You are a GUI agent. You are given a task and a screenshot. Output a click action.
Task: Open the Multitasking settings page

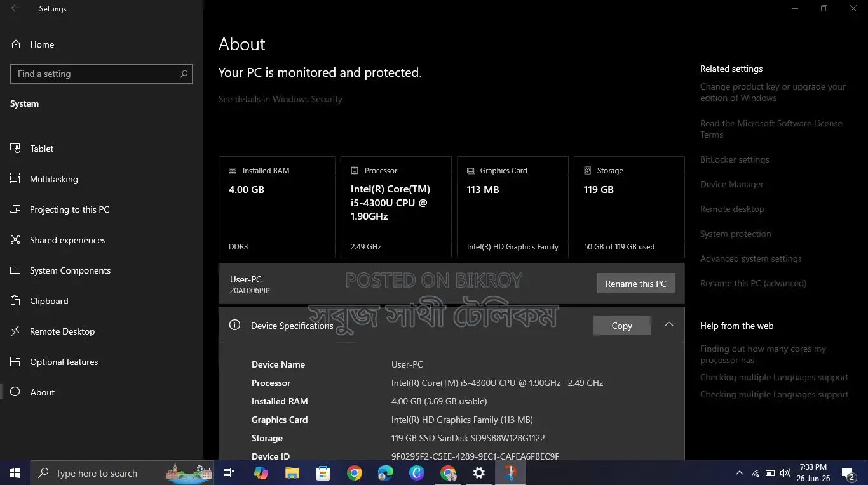pyautogui.click(x=102, y=179)
